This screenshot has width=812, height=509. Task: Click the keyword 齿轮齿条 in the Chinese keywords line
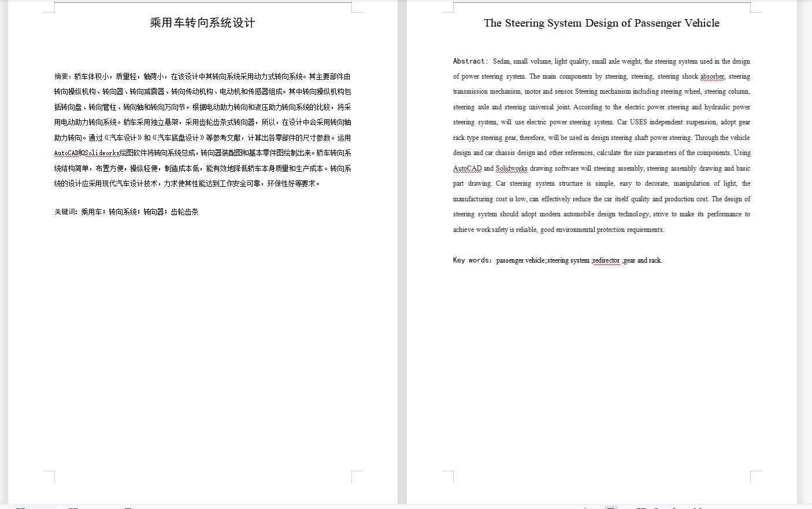pos(185,212)
